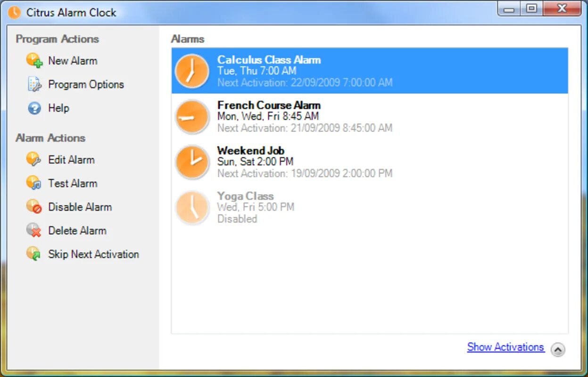Image resolution: width=588 pixels, height=377 pixels.
Task: Click the Test Alarm icon
Action: click(x=34, y=183)
